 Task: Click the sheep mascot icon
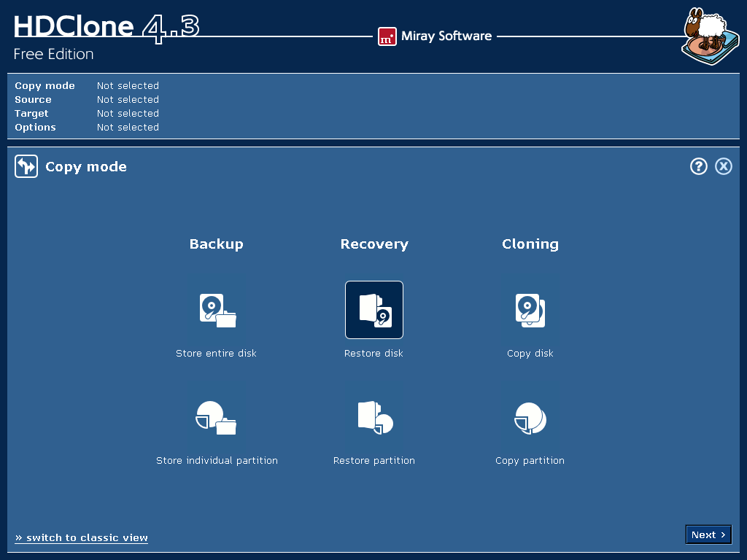(x=711, y=36)
